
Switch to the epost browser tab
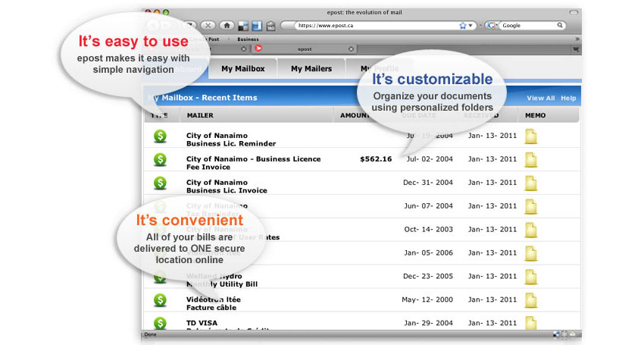tap(305, 49)
